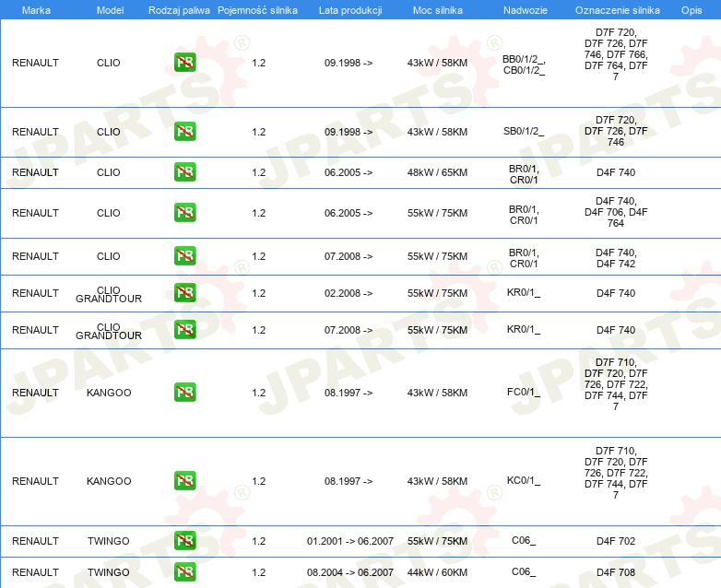Select CLIO GRANDTOUR in the 07.2008 row
Viewport: 721px width, 588px height.
(x=109, y=331)
